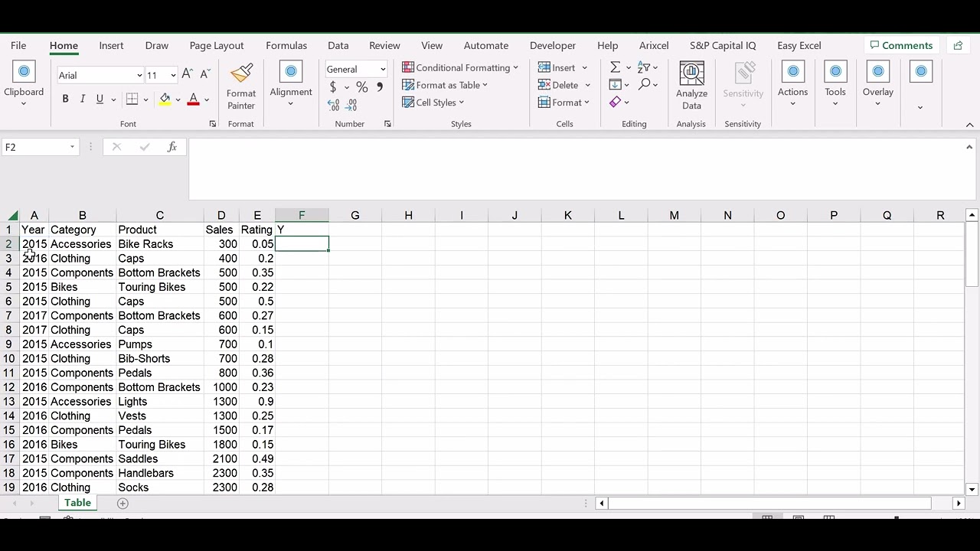The height and width of the screenshot is (551, 980).
Task: Open Comments pane button
Action: click(x=901, y=45)
